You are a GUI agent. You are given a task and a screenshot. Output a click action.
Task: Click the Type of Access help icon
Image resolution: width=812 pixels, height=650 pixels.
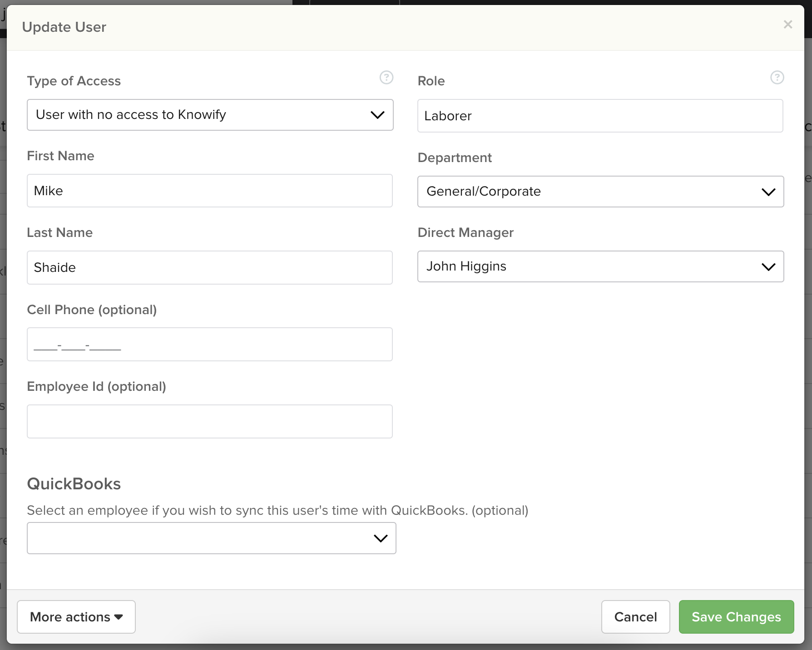point(386,78)
